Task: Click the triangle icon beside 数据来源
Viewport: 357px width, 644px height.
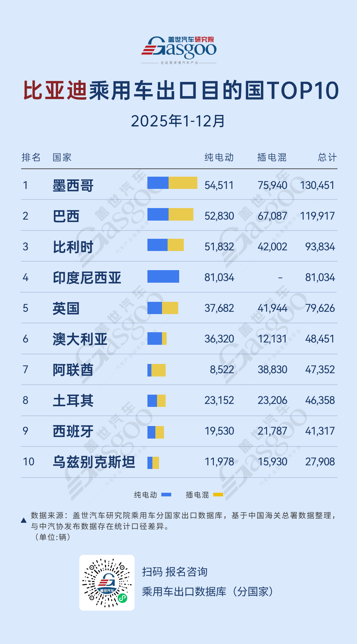Action: pyautogui.click(x=23, y=520)
